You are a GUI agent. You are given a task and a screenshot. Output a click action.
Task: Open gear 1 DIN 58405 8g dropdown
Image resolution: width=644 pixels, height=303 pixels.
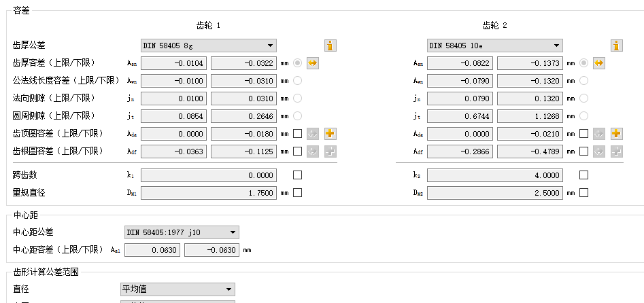(209, 46)
